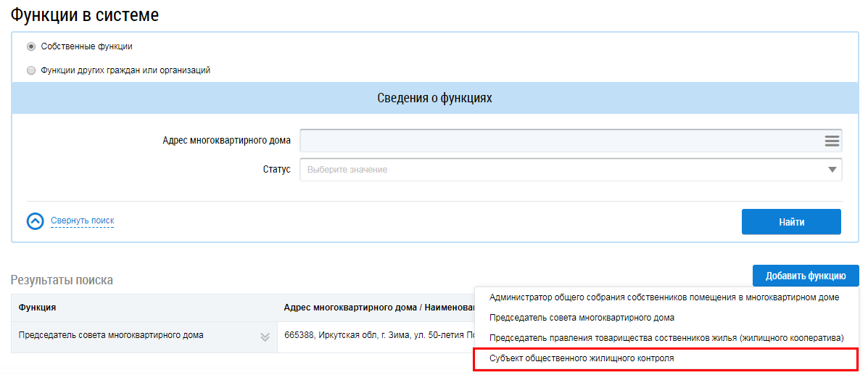Screen dimensions: 868x375
Task: Click the result row cell "Председатель совета многоквартирного дома"
Action: point(110,335)
